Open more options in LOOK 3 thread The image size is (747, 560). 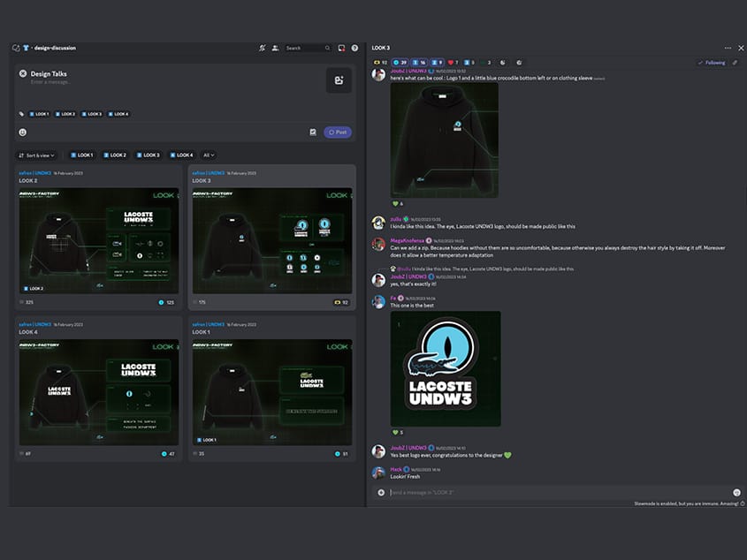click(x=728, y=48)
